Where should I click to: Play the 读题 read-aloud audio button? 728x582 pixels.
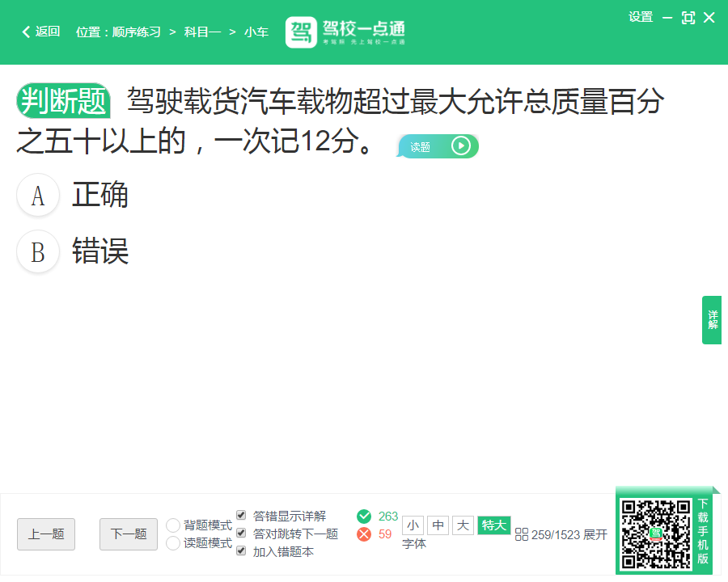coord(460,146)
